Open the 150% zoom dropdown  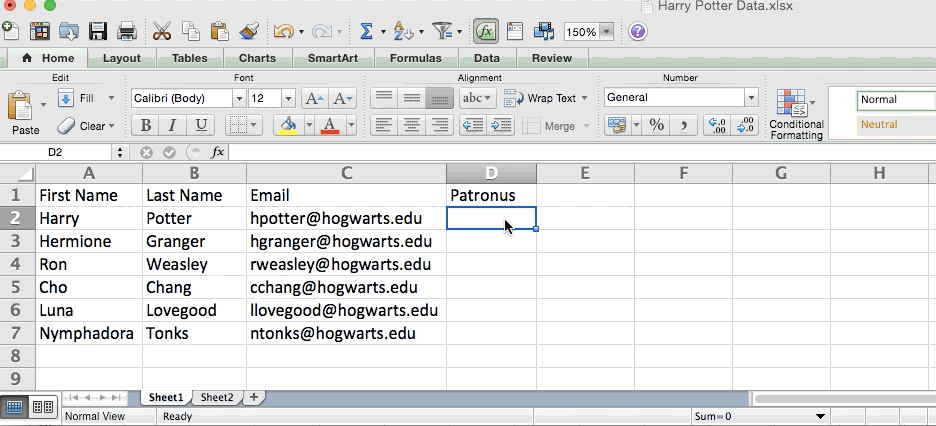[x=606, y=32]
